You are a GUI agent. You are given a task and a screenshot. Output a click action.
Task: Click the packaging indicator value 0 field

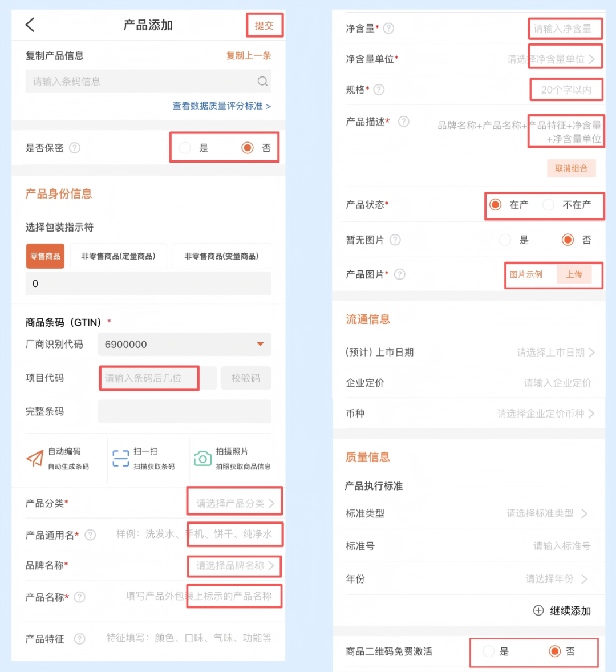[x=148, y=284]
